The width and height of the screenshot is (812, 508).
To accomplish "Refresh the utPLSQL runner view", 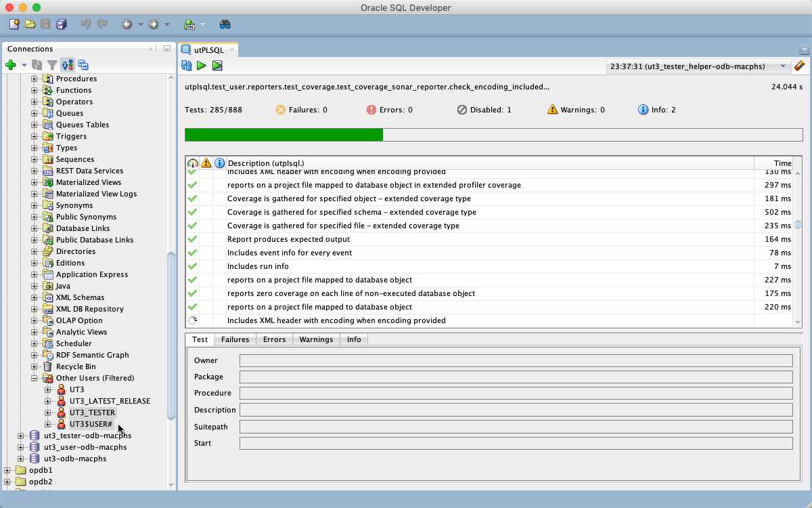I will click(187, 66).
